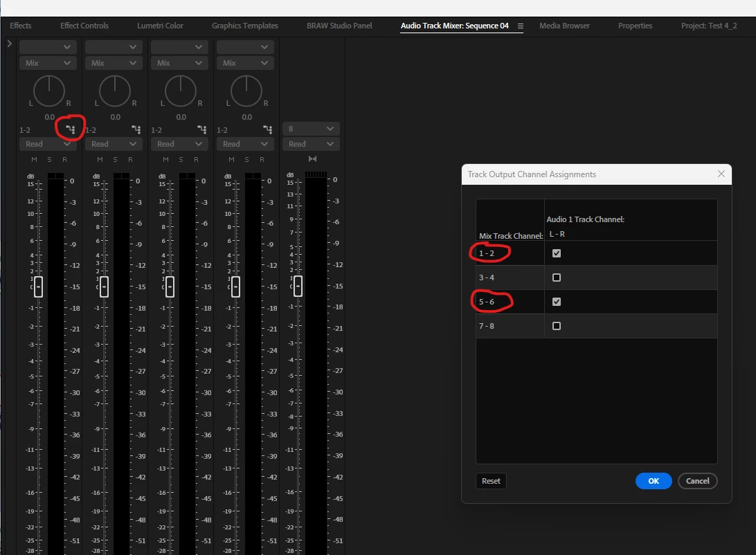Click the first track's 0.0 pan value
The width and height of the screenshot is (756, 555).
[x=49, y=117]
